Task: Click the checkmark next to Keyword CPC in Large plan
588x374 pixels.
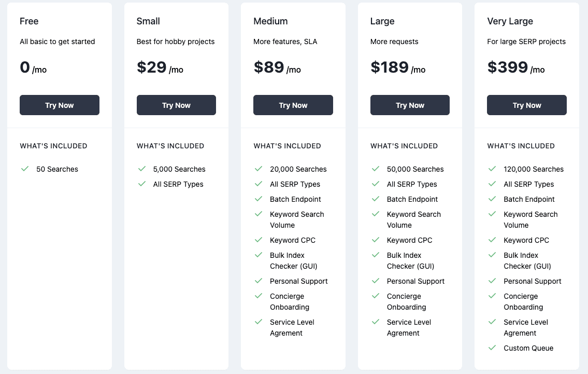Action: (376, 240)
